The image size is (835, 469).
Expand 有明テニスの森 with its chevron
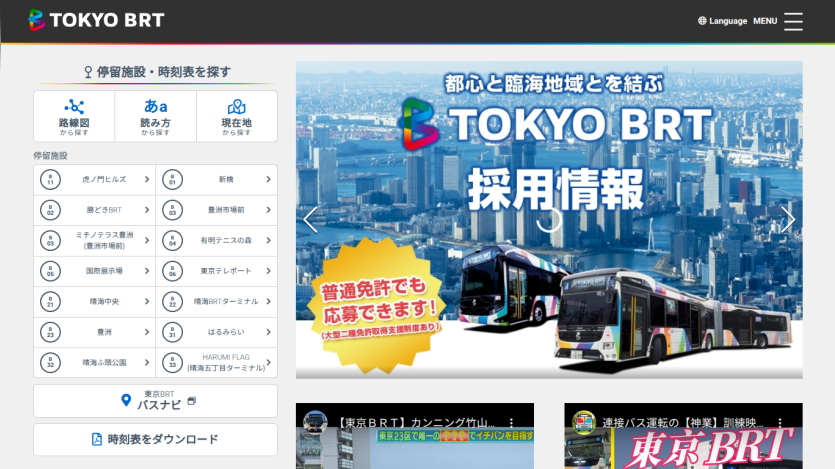click(268, 241)
